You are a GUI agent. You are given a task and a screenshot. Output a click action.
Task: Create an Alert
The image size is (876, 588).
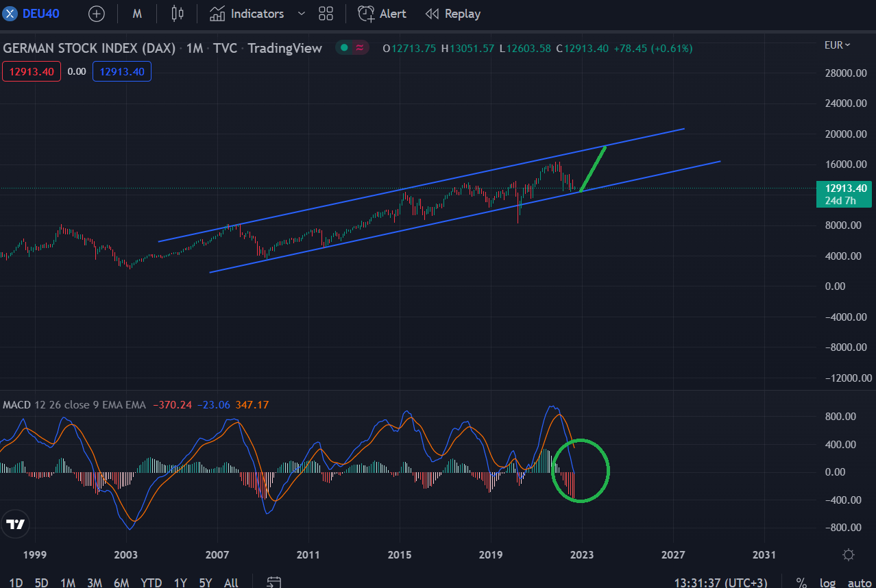pos(382,14)
